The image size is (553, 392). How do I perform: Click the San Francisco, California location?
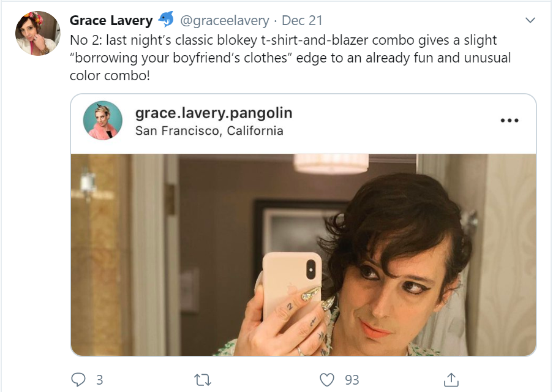209,130
